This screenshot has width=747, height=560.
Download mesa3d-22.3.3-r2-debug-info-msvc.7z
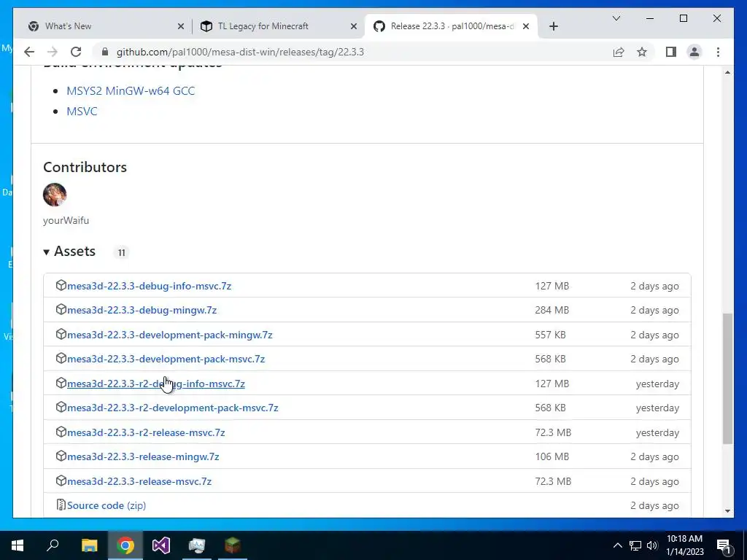click(x=156, y=384)
